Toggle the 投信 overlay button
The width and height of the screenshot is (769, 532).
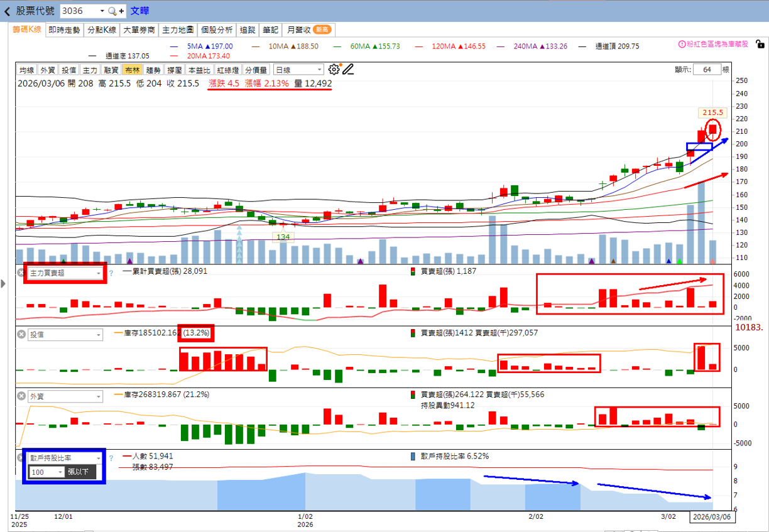click(69, 70)
